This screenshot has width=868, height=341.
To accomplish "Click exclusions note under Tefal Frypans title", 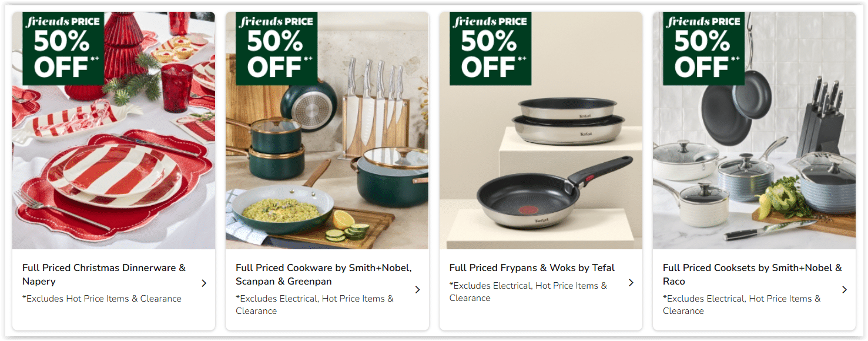I will coord(528,292).
